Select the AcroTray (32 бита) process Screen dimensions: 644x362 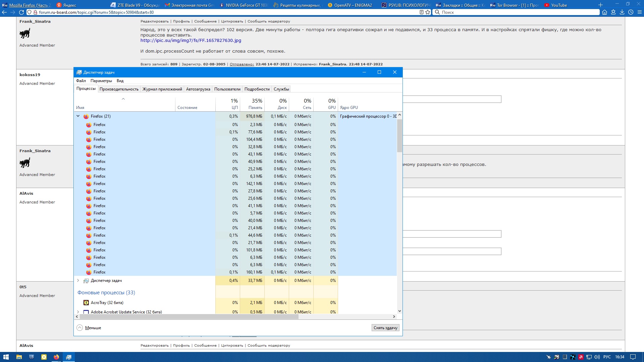click(235, 303)
